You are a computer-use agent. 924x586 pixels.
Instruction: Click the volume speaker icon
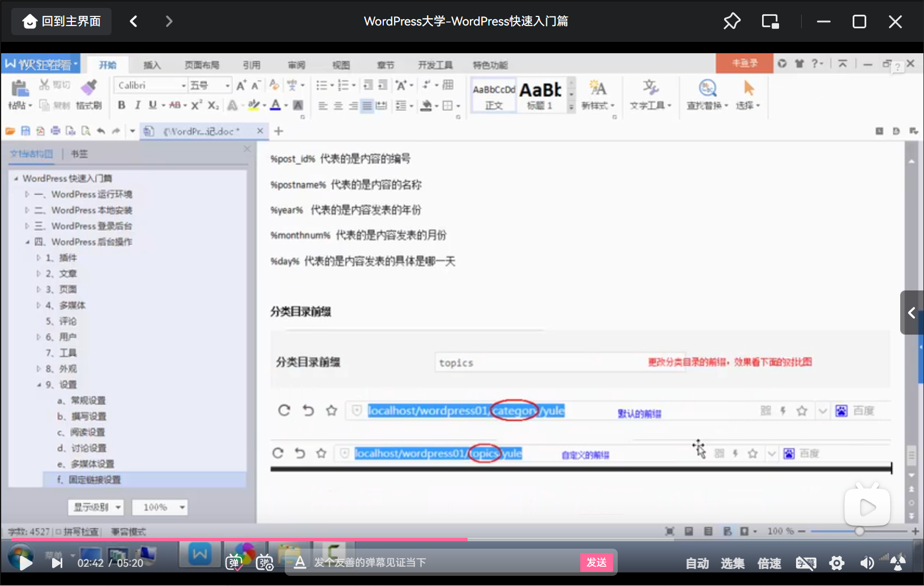[x=867, y=563]
